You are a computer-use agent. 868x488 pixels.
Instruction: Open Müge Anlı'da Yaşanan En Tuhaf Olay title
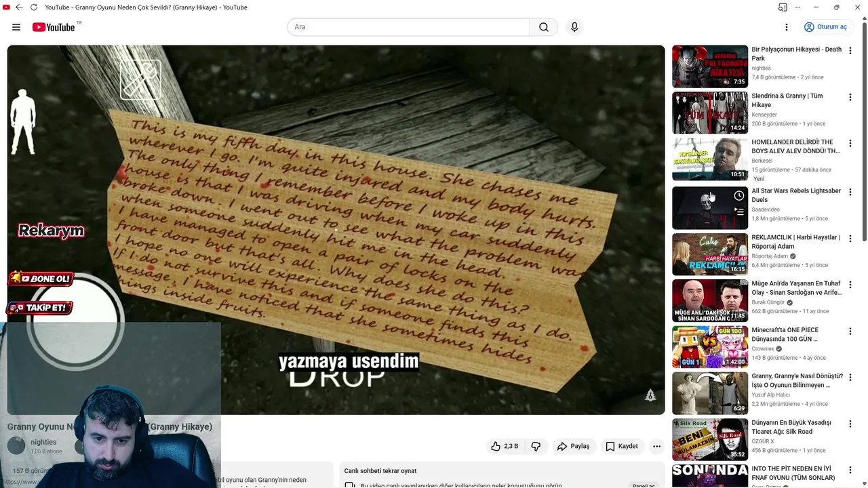(x=796, y=288)
